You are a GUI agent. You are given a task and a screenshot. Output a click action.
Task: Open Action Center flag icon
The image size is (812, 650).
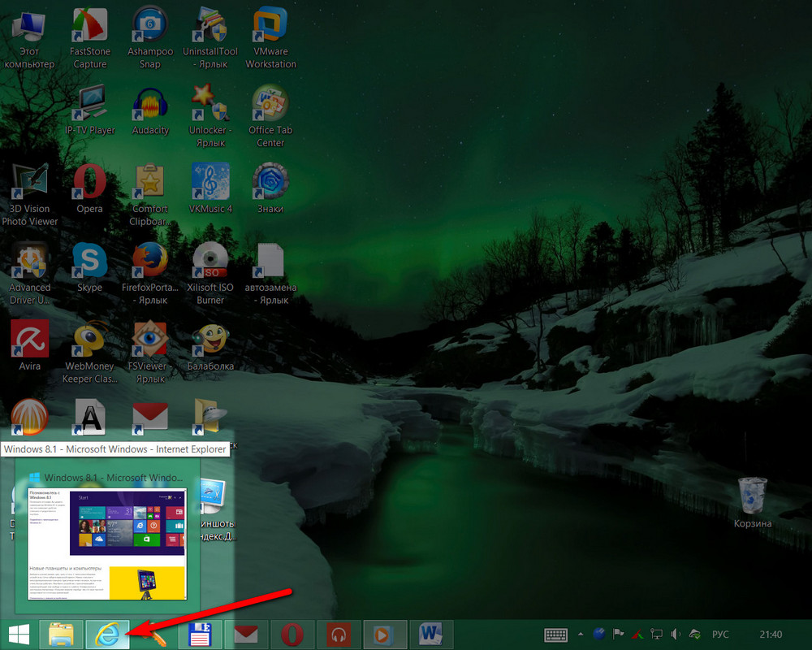[618, 634]
